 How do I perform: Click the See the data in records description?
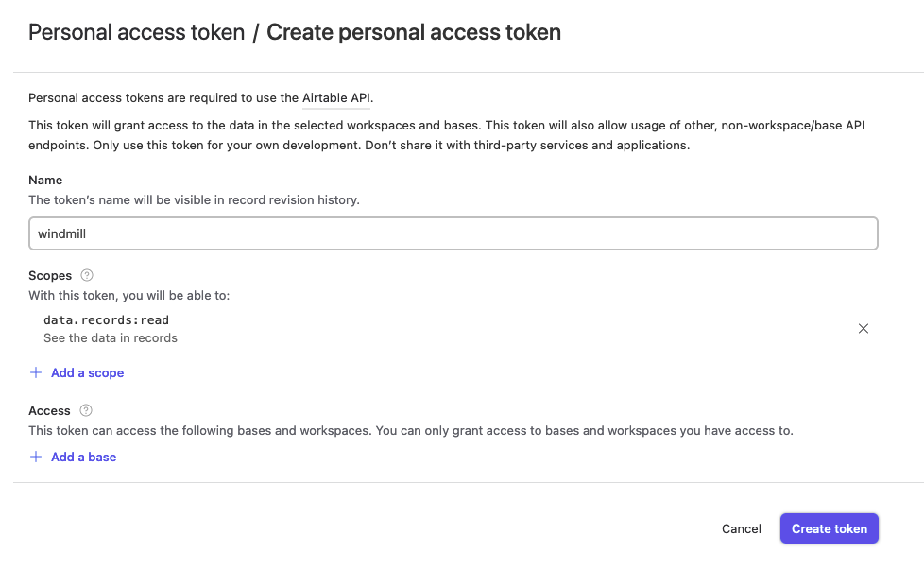tap(111, 338)
